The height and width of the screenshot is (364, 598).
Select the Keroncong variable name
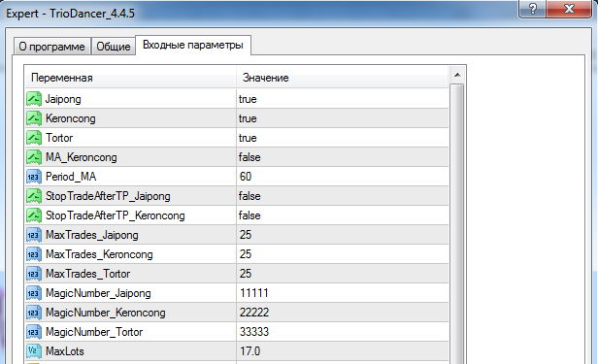pos(71,119)
